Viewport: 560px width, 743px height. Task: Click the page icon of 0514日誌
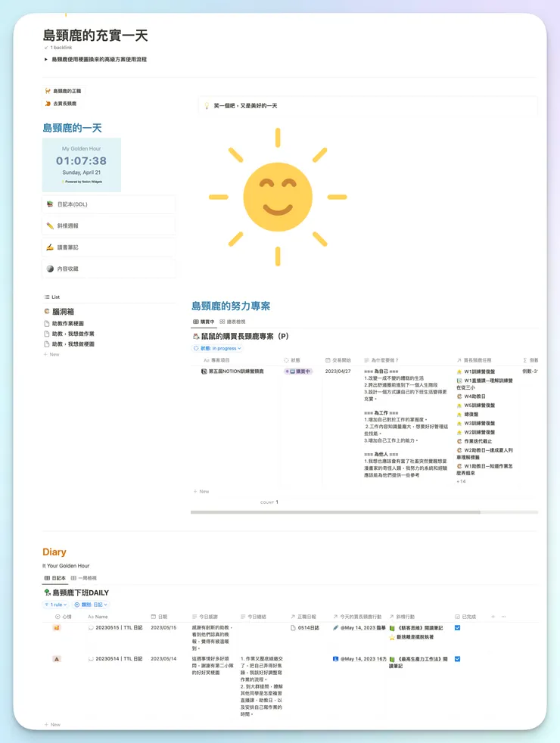click(294, 628)
